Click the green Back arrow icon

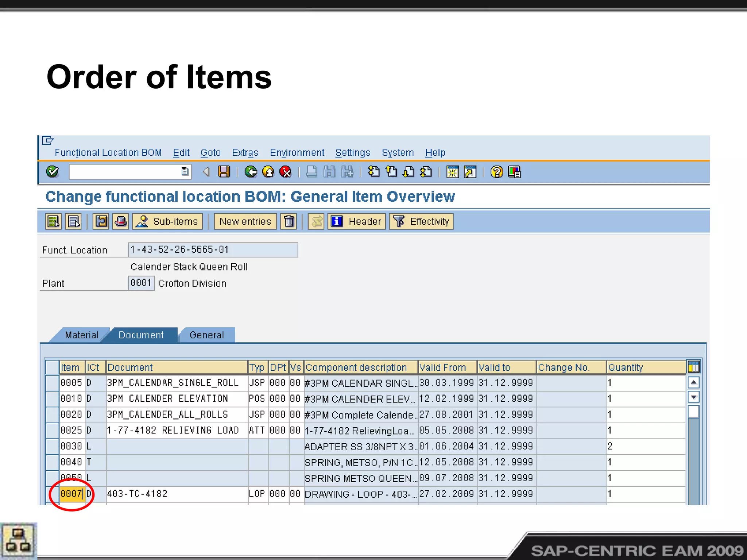click(251, 171)
